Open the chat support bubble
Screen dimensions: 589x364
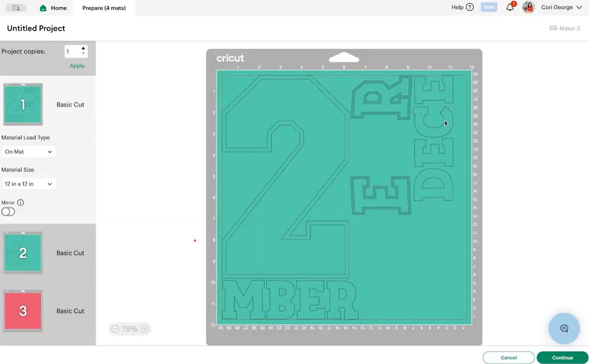(564, 328)
